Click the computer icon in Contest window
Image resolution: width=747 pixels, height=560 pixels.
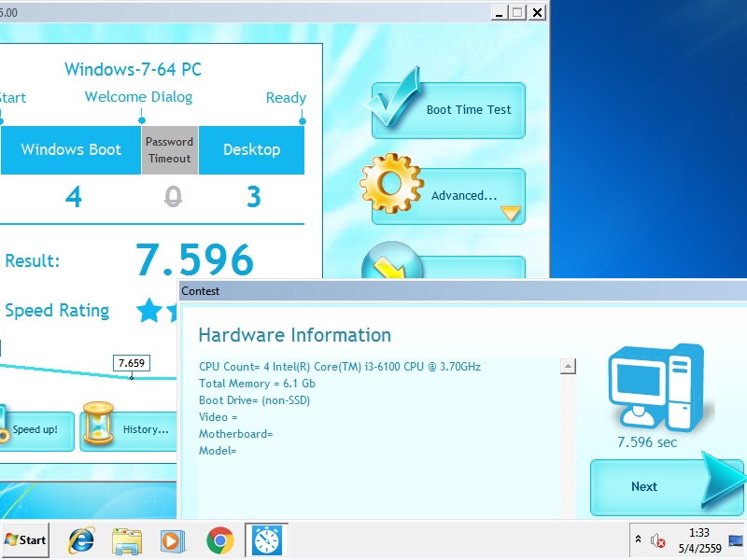point(656,387)
